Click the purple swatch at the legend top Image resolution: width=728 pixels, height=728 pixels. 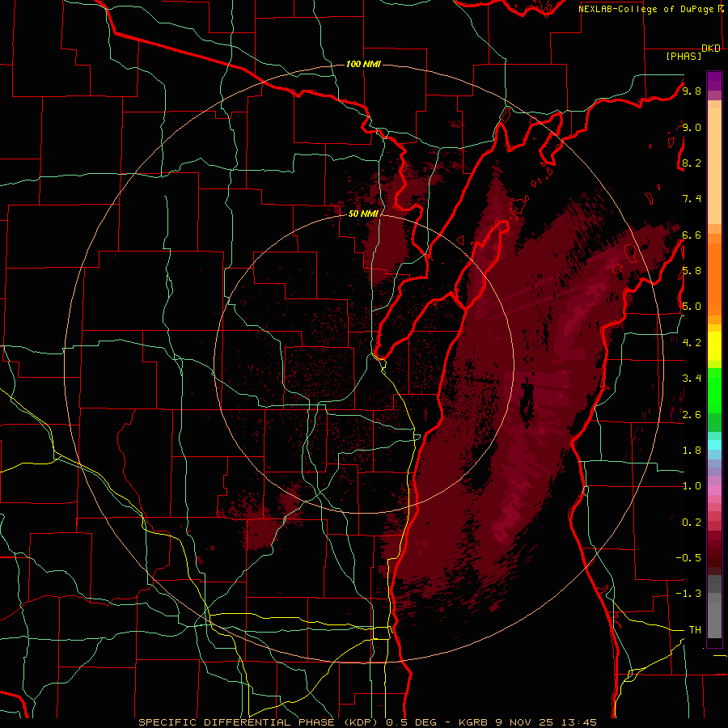714,81
